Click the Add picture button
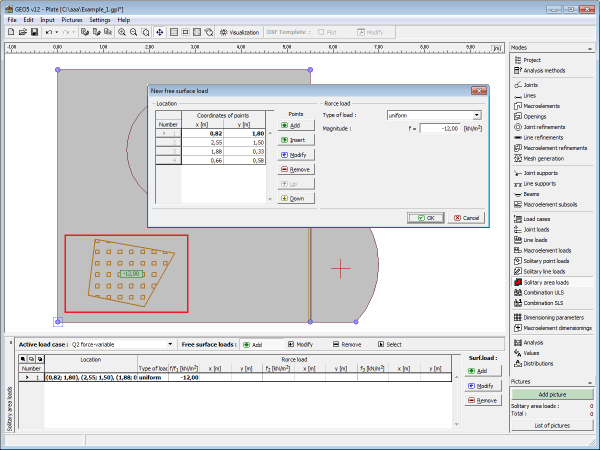Viewport: 600px width, 450px height. (x=551, y=395)
